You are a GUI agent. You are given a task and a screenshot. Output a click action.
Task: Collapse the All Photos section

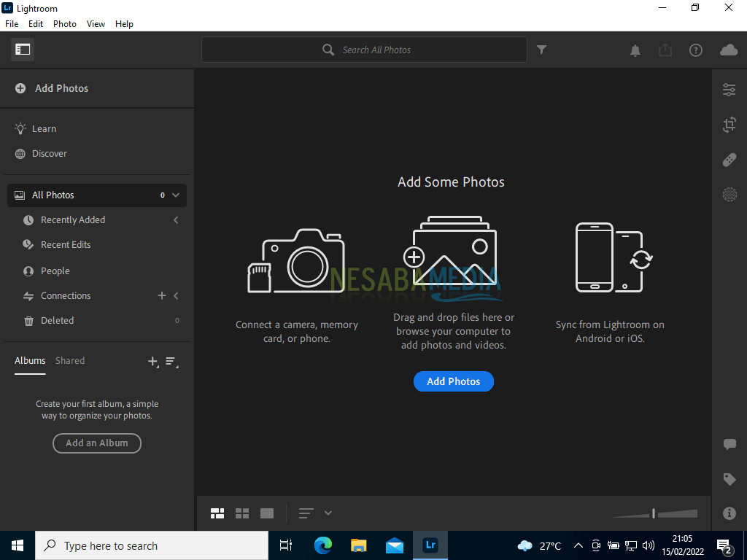(175, 195)
